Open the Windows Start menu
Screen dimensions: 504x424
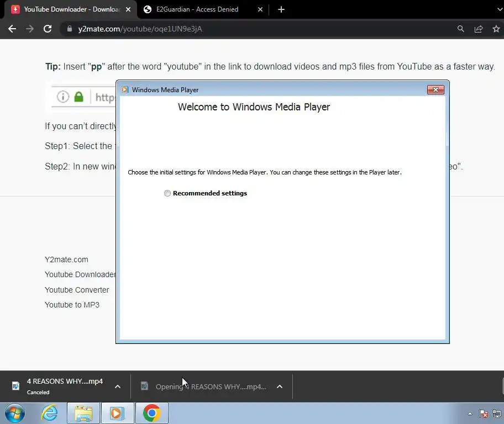(15, 413)
